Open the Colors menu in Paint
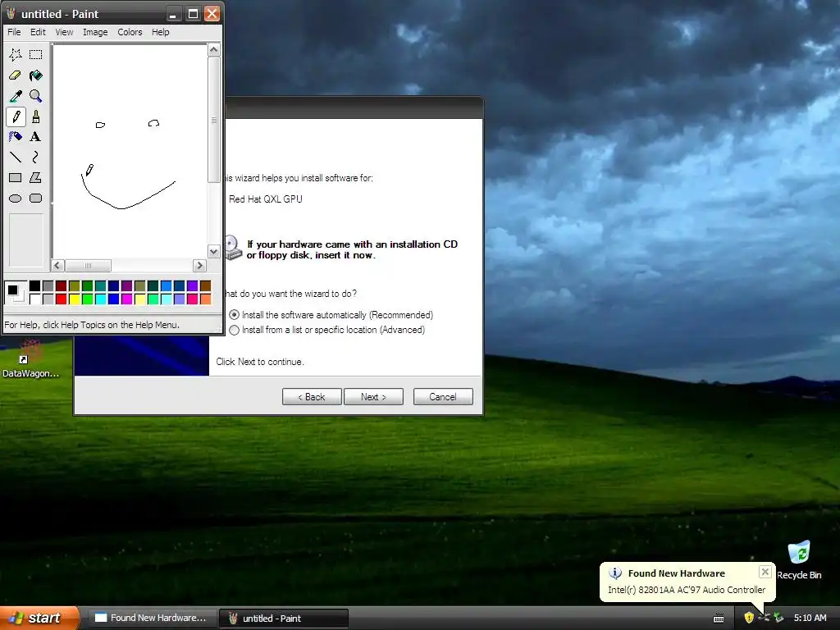Screen dimensions: 840x630 click(130, 32)
